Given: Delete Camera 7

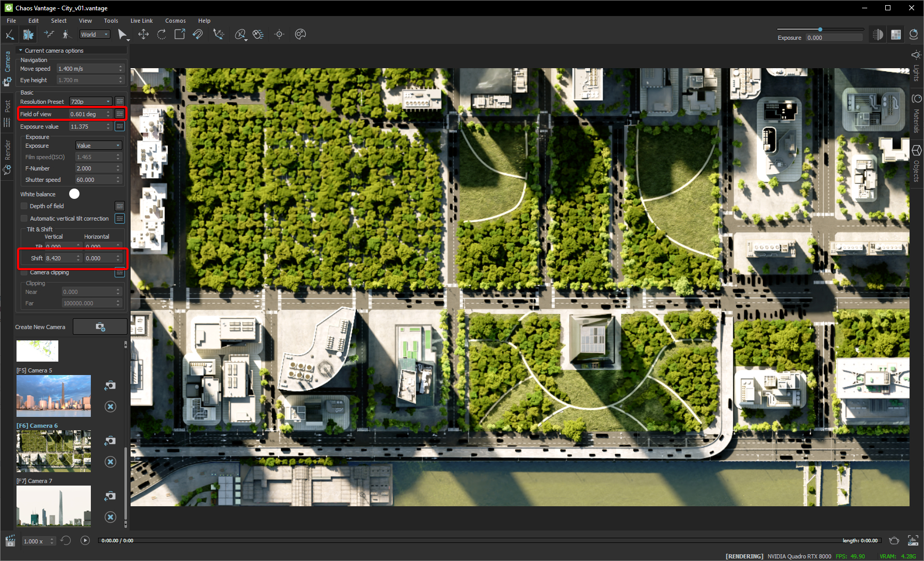Looking at the screenshot, I should coord(110,517).
